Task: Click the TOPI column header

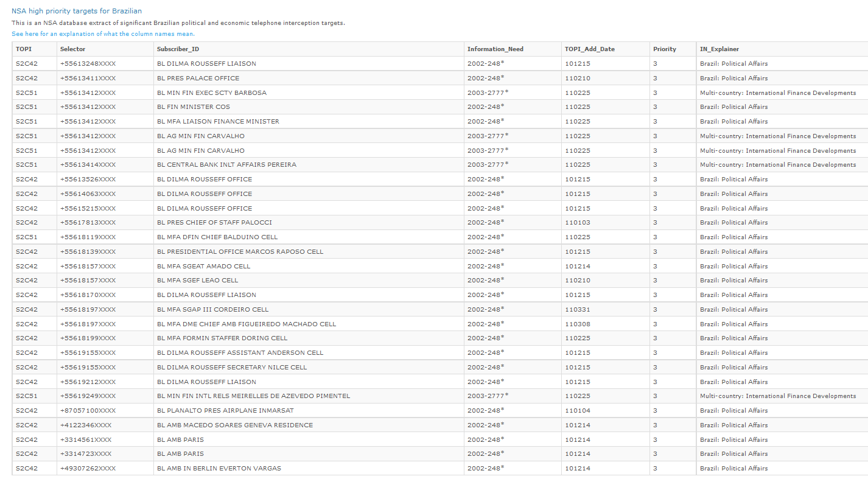Action: (34, 49)
